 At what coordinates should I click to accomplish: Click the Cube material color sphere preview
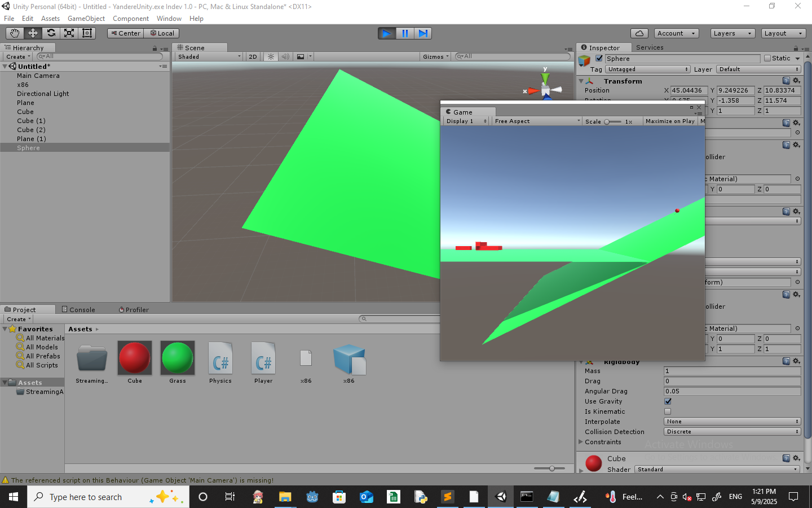(x=594, y=463)
